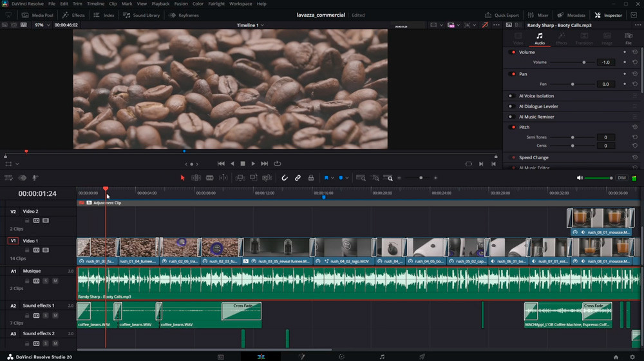This screenshot has width=644, height=361.
Task: Expand Speed Change section
Action: (x=533, y=157)
